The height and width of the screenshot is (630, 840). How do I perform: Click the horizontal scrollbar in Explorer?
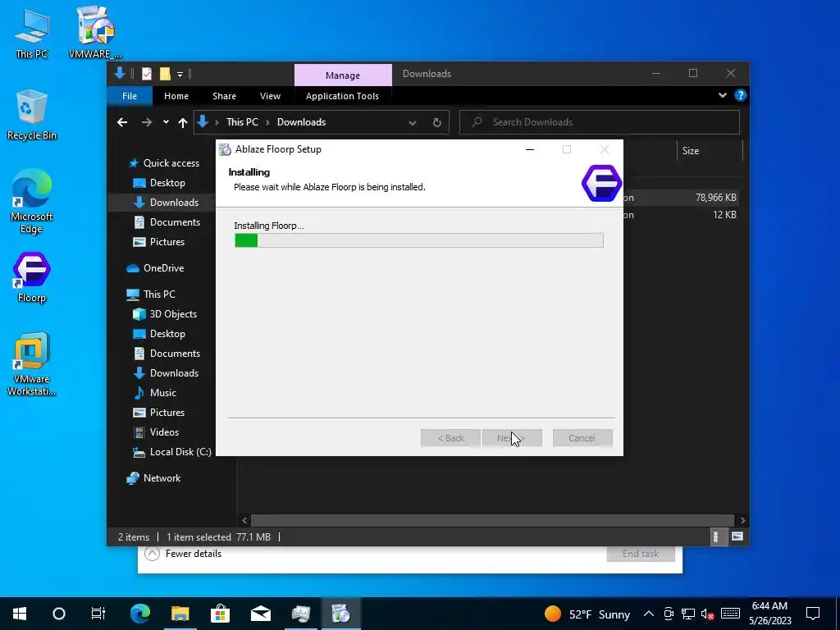[x=492, y=520]
